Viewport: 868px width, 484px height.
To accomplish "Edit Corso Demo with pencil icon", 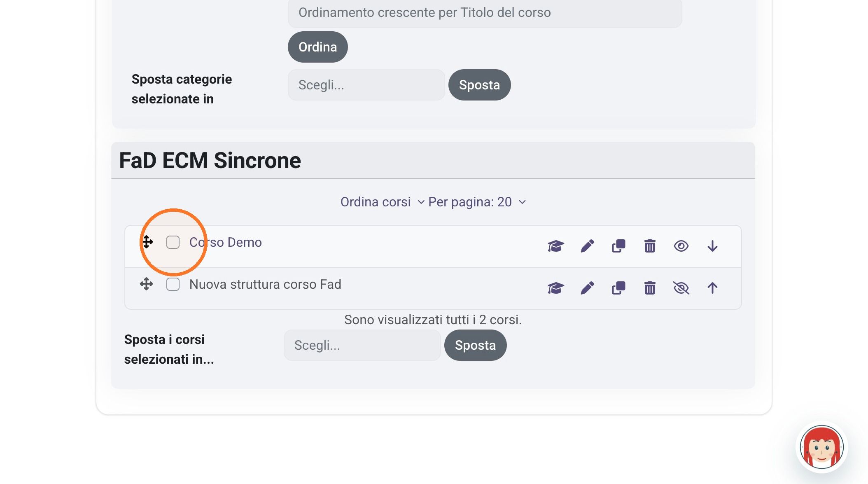I will (x=587, y=246).
